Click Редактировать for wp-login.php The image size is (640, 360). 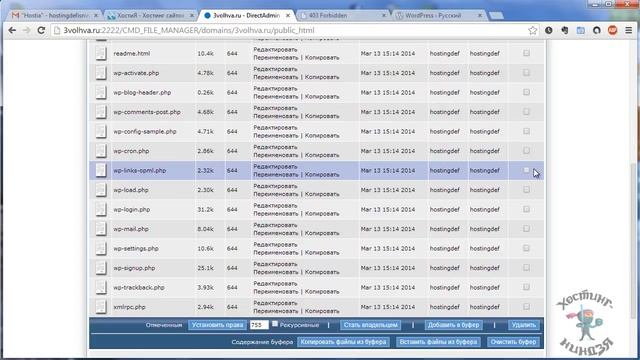click(275, 205)
